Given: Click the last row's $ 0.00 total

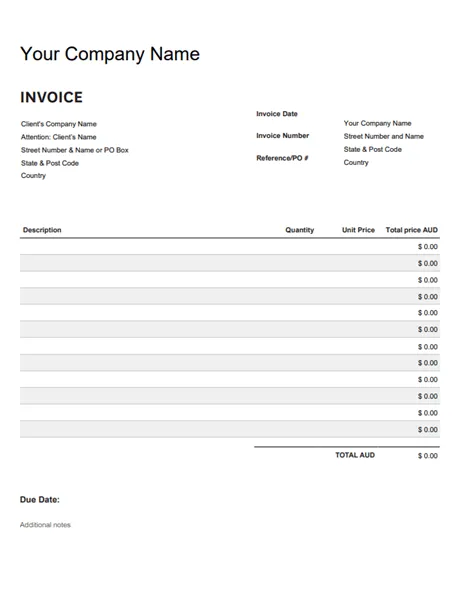Looking at the screenshot, I should [428, 430].
